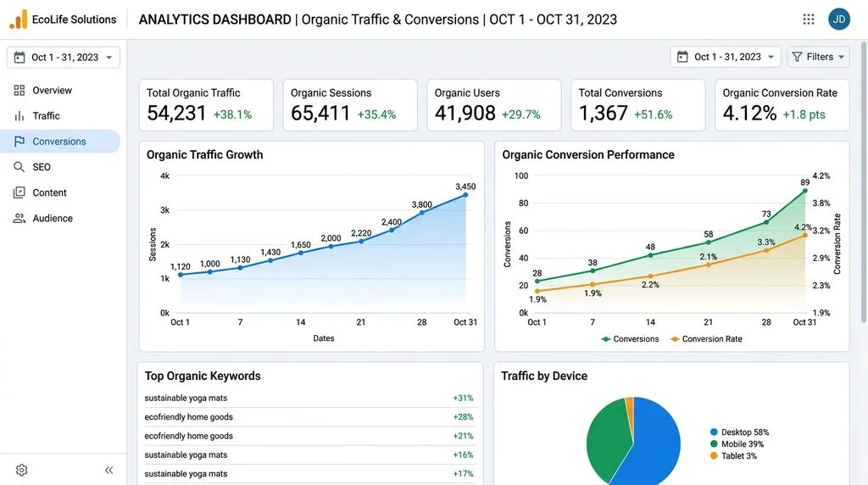Click the EcoLife Solutions logo icon
This screenshot has width=868, height=485.
(x=19, y=20)
